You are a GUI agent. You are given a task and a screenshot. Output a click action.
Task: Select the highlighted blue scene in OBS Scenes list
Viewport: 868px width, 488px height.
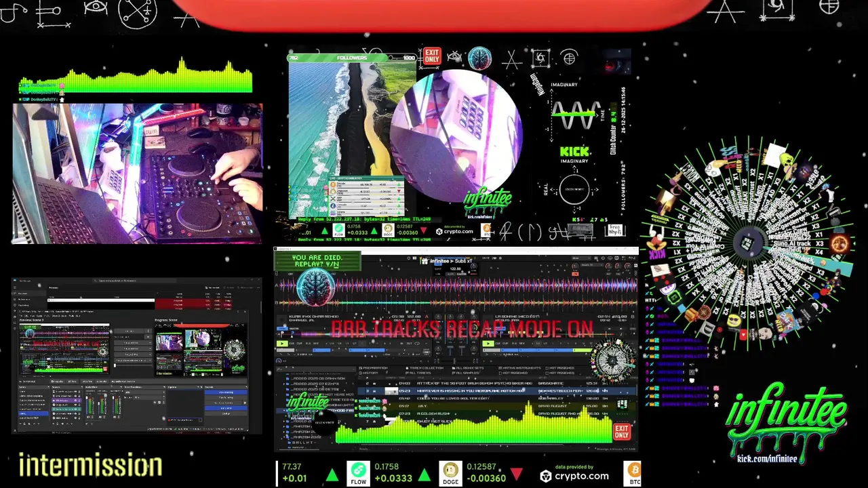33,413
